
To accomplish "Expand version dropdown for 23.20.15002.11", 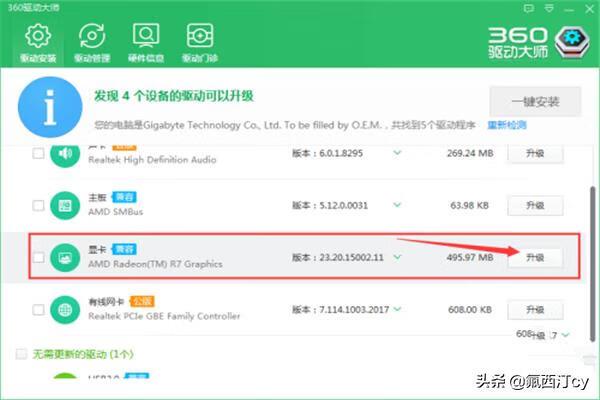I will pyautogui.click(x=397, y=257).
